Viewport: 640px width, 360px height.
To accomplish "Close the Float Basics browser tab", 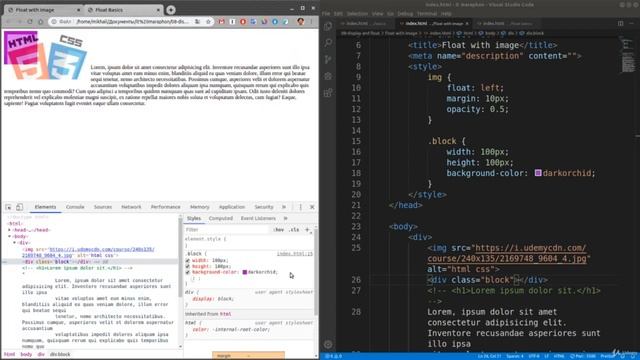I will point(158,9).
